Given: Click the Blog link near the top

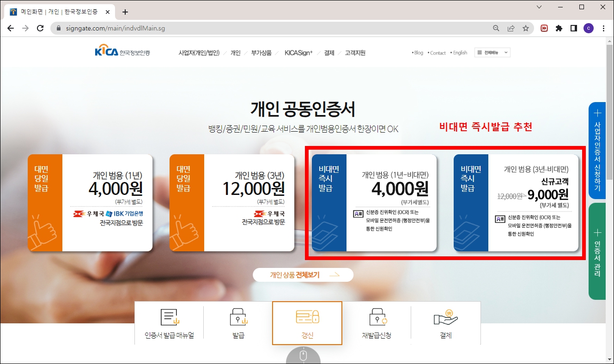Looking at the screenshot, I should coord(418,53).
